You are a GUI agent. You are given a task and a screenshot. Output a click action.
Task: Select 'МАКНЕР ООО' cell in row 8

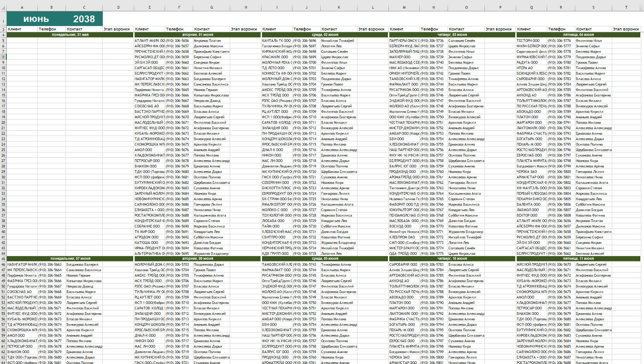pyautogui.click(x=404, y=56)
